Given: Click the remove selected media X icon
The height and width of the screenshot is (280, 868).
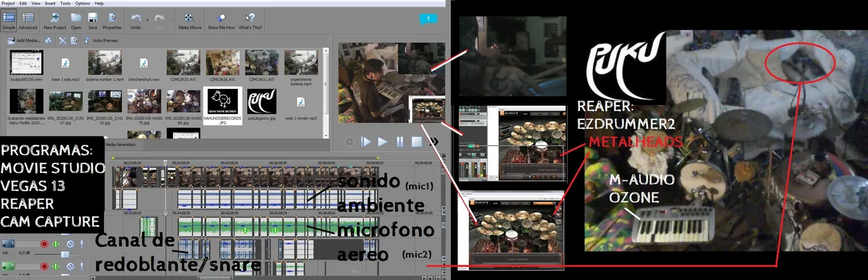Looking at the screenshot, I should (62, 41).
